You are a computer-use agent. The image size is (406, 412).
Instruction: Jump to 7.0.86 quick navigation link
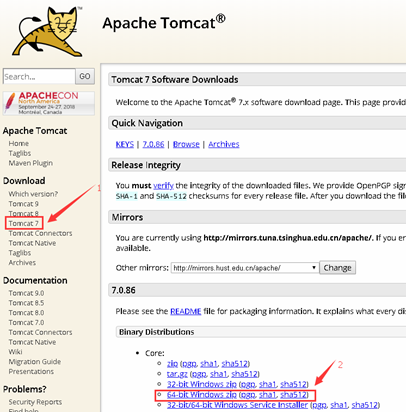click(x=153, y=144)
